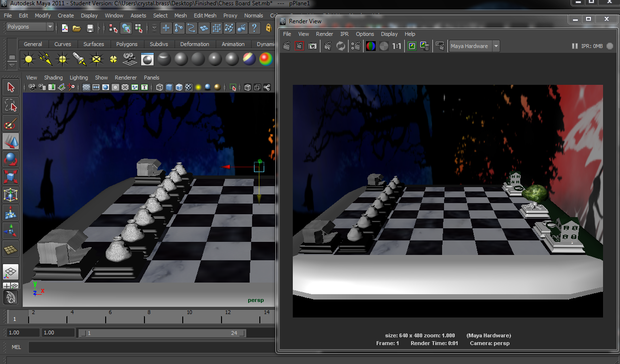This screenshot has height=364, width=620.
Task: Display real size with 1:1 button
Action: tap(397, 46)
